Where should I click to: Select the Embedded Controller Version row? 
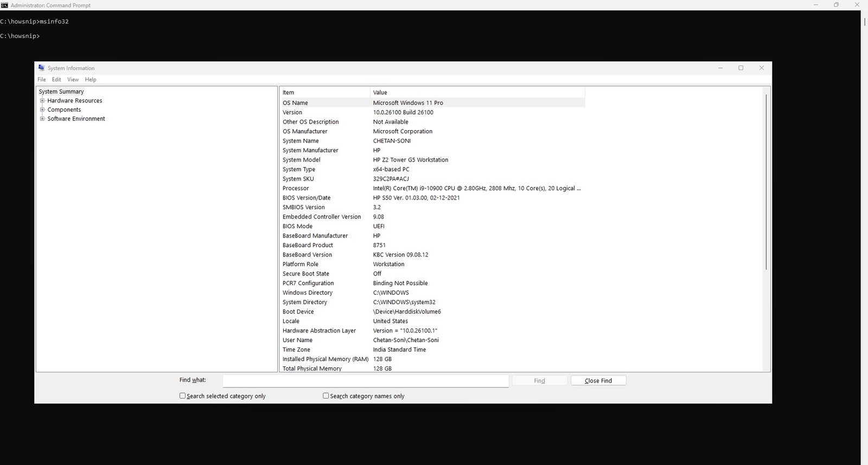coord(432,217)
